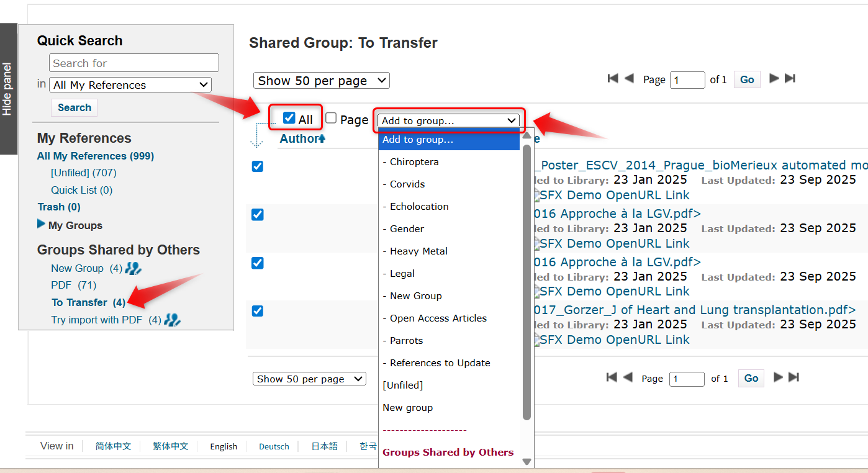Collapse the Add to group dropdown
The height and width of the screenshot is (473, 868).
tap(449, 120)
